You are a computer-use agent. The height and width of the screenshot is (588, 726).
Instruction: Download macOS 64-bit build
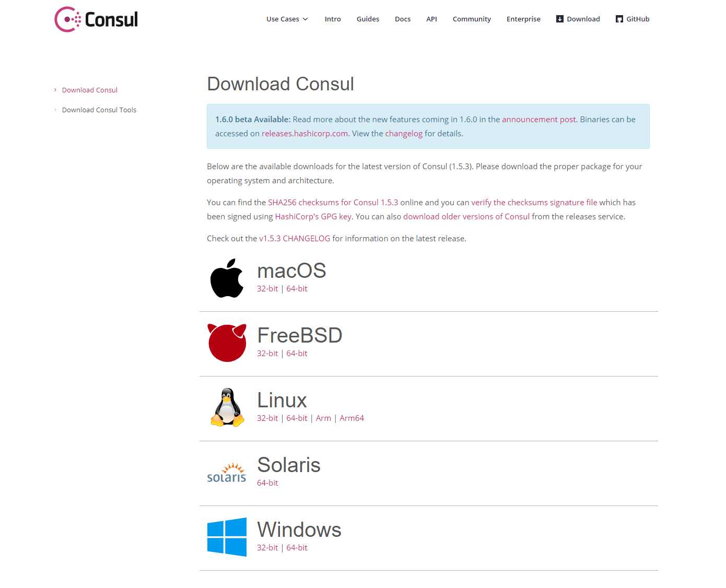(x=297, y=288)
